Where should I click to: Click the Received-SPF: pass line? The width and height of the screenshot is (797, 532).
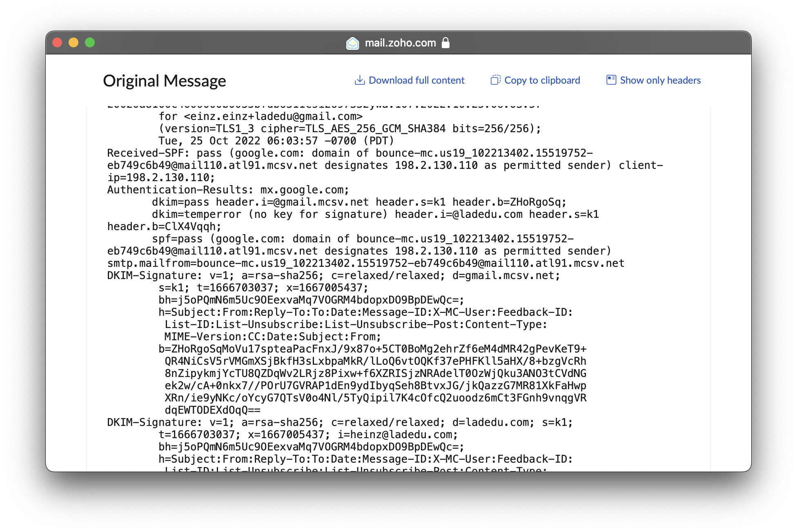pos(350,153)
